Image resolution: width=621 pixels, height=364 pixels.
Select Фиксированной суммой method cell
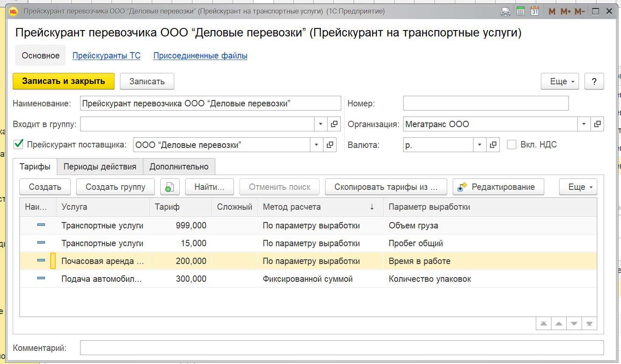click(320, 279)
